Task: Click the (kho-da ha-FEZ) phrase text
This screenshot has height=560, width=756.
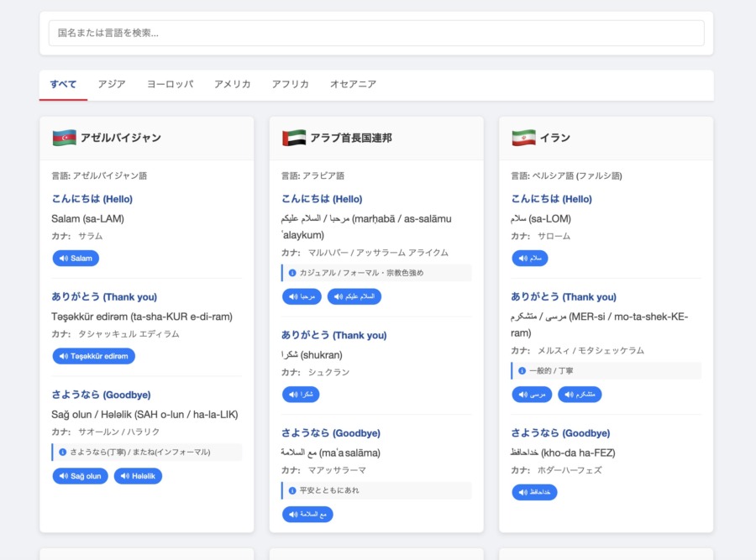Action: click(x=563, y=453)
